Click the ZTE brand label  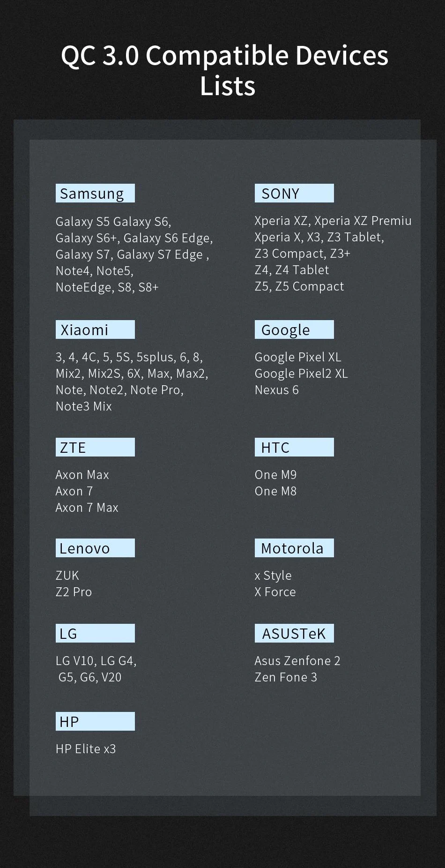click(x=95, y=448)
